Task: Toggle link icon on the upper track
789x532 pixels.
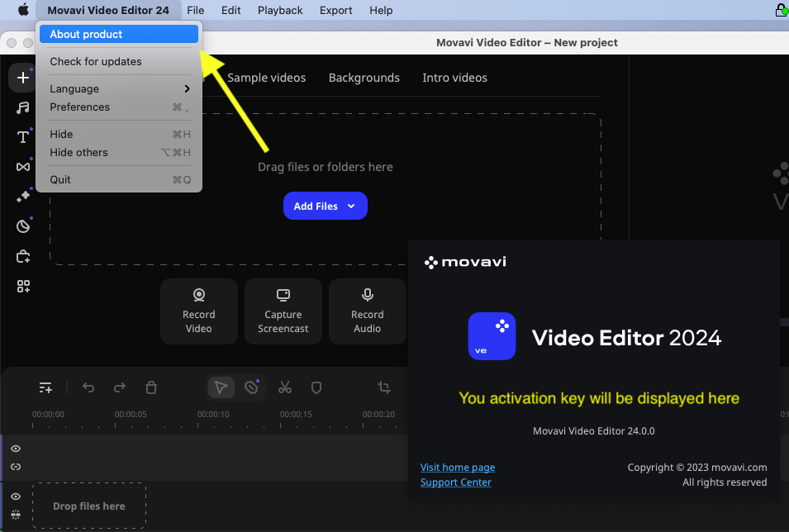Action: 16,467
